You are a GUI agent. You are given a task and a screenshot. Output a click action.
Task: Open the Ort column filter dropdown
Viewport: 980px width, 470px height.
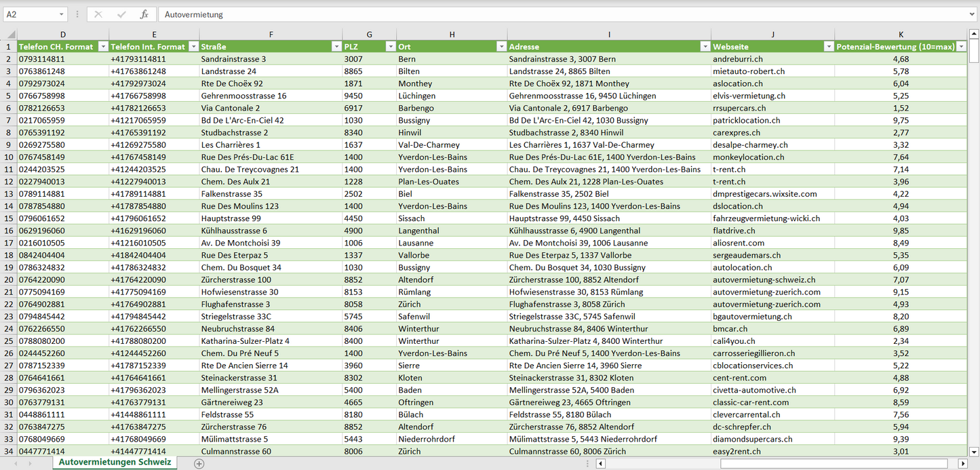(501, 47)
